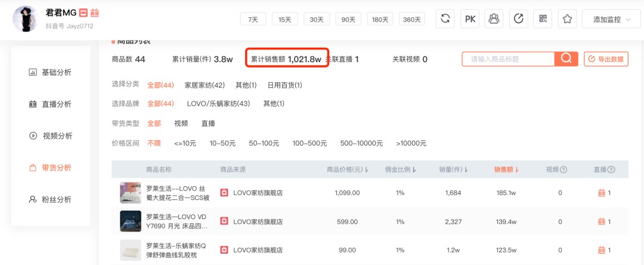Open 视频分析 in sidebar
This screenshot has width=644, height=265.
point(51,135)
